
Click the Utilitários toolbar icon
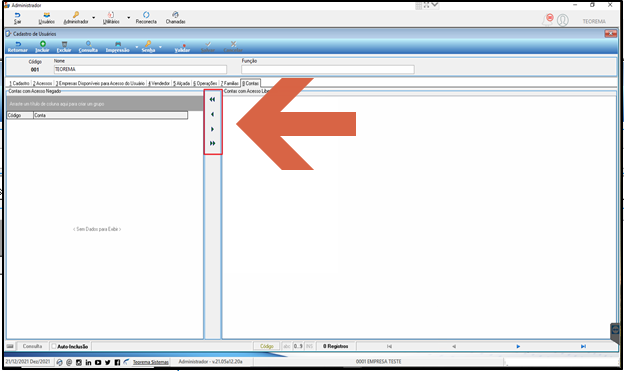click(111, 15)
